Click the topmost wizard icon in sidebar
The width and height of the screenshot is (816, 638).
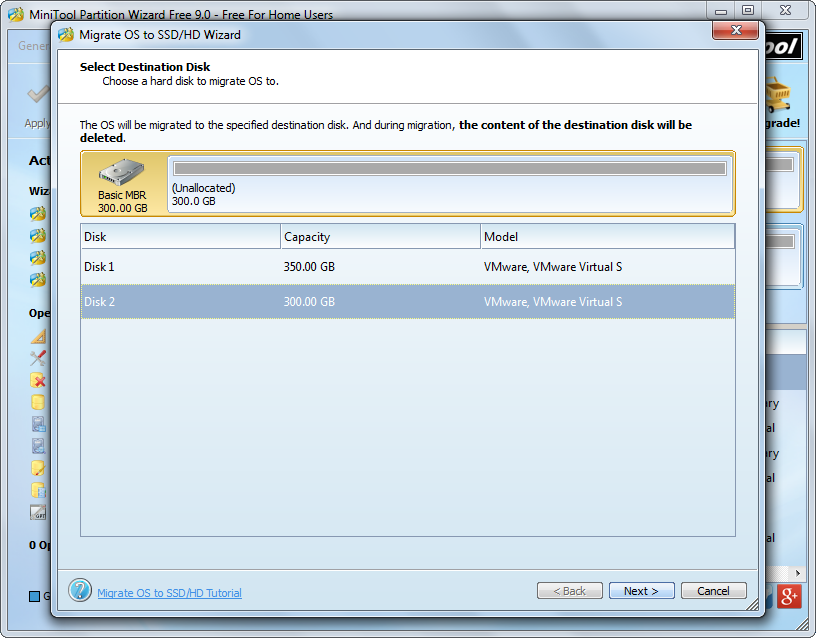point(37,213)
